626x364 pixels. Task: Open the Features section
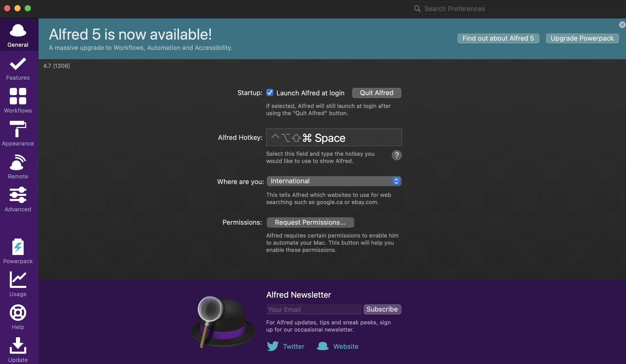click(18, 69)
